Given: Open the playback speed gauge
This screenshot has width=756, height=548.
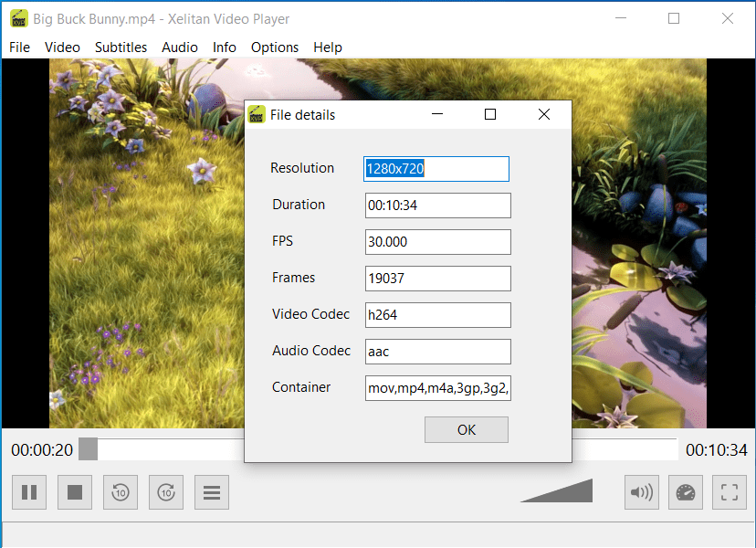Looking at the screenshot, I should click(685, 492).
